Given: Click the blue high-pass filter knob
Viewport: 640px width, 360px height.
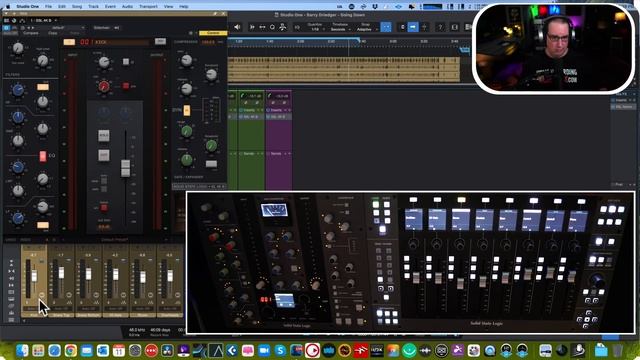Looking at the screenshot, I should (18, 90).
